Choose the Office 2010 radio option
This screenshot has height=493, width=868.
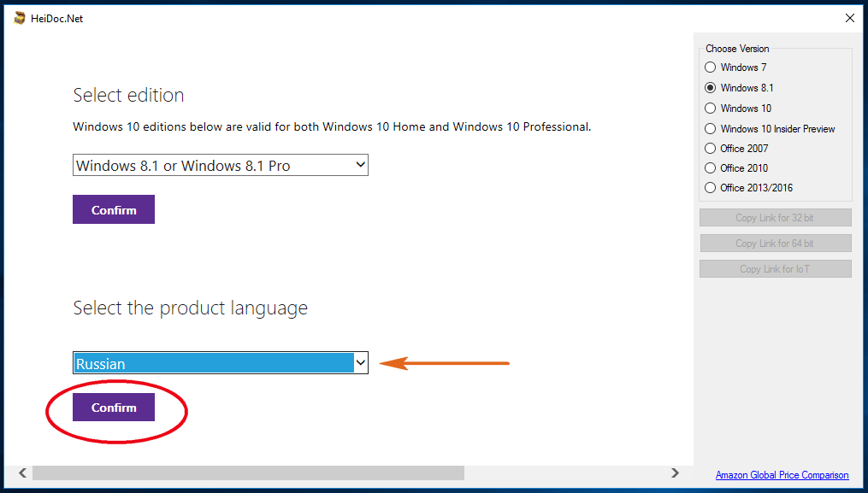tap(710, 168)
